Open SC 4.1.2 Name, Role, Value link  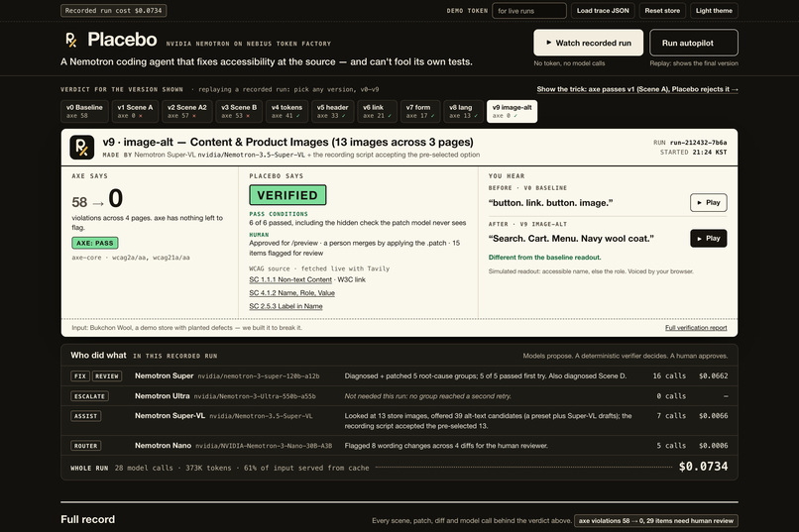[291, 292]
